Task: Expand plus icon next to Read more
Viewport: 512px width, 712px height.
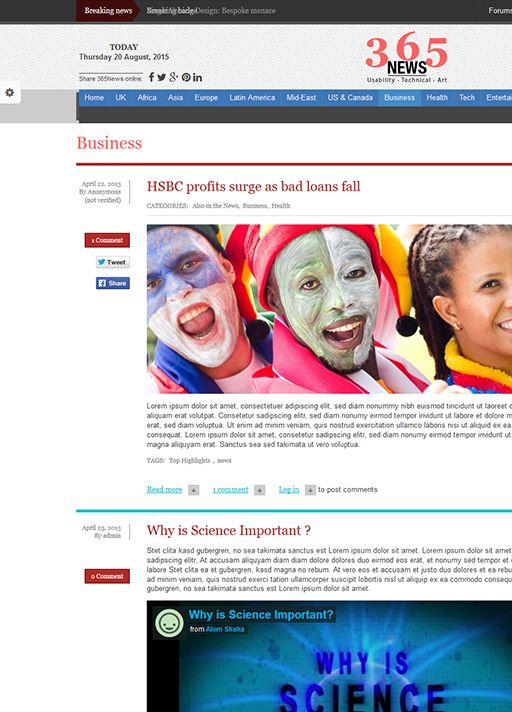Action: (193, 490)
